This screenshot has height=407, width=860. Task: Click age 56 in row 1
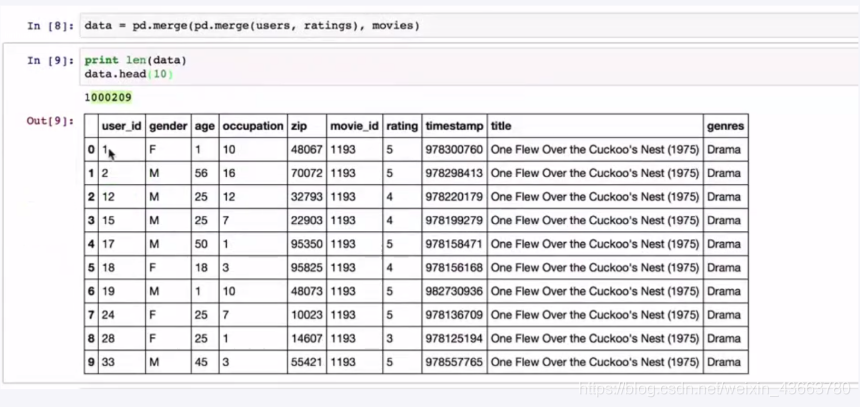[201, 173]
